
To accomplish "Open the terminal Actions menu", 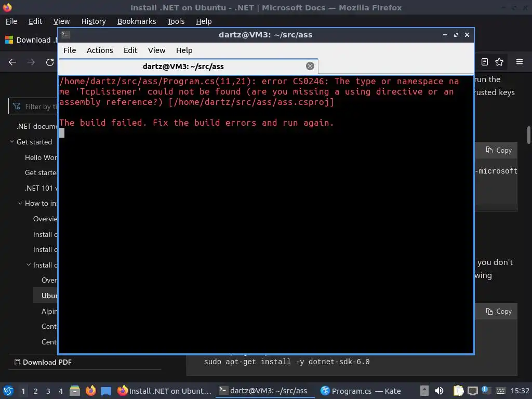I will pos(100,50).
